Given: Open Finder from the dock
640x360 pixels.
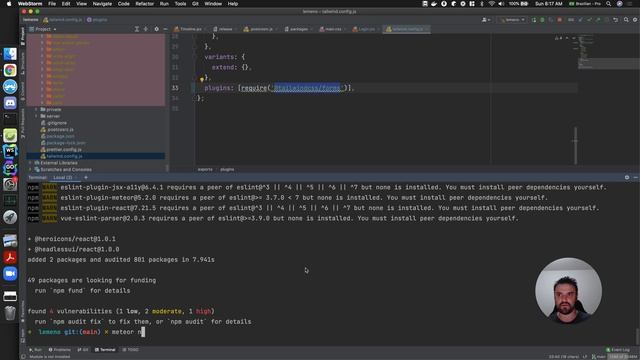Looking at the screenshot, I should tap(10, 54).
